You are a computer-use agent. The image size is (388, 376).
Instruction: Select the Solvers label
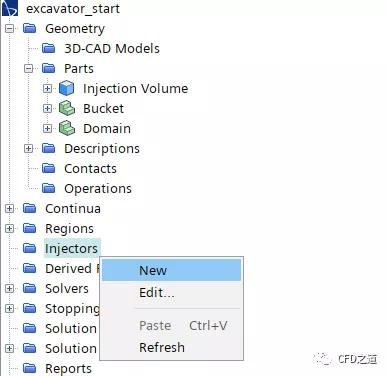pos(67,289)
